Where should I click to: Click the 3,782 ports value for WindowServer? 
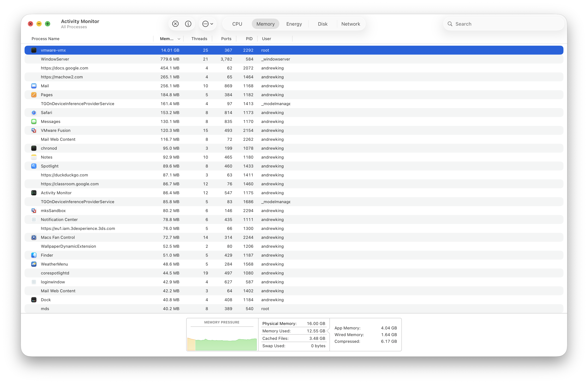tap(226, 59)
